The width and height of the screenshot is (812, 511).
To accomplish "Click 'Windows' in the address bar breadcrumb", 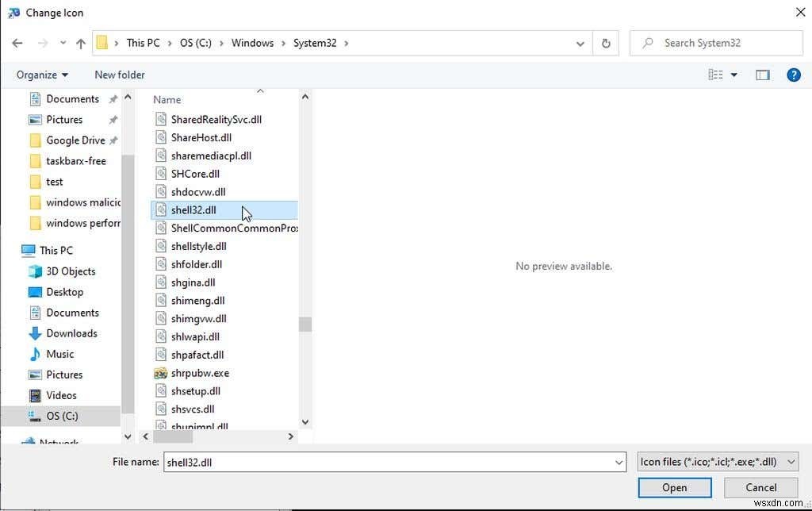I will pos(252,43).
